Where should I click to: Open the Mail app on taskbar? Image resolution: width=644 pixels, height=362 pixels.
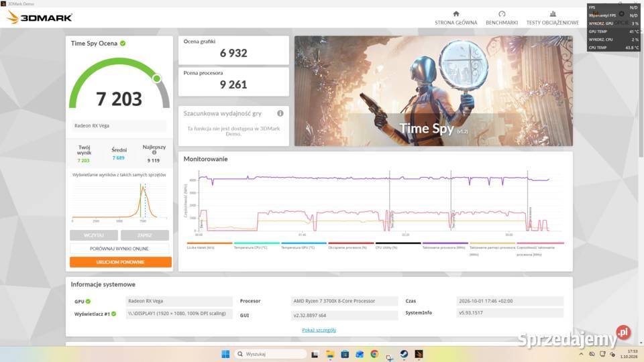point(360,354)
